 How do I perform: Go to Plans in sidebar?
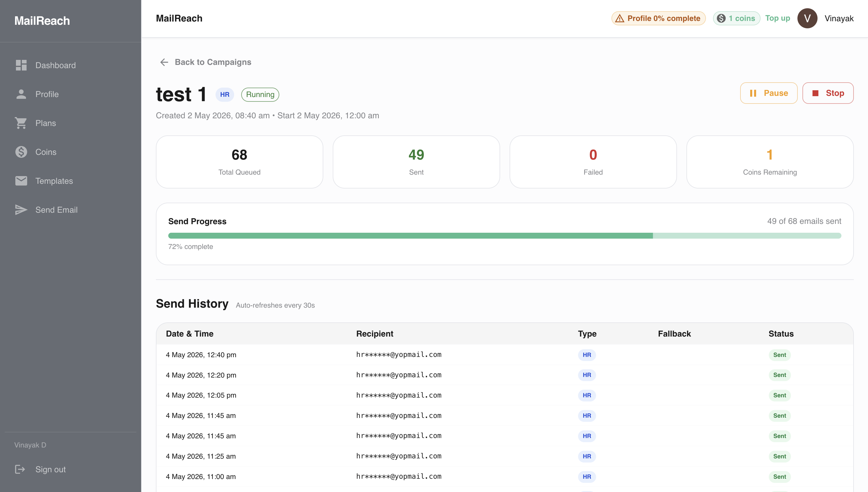pyautogui.click(x=70, y=123)
